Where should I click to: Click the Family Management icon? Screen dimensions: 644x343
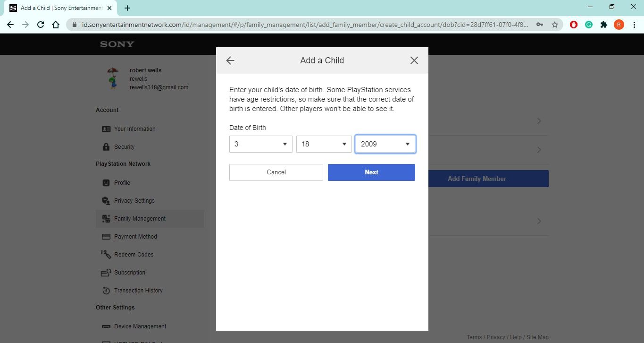coord(106,219)
